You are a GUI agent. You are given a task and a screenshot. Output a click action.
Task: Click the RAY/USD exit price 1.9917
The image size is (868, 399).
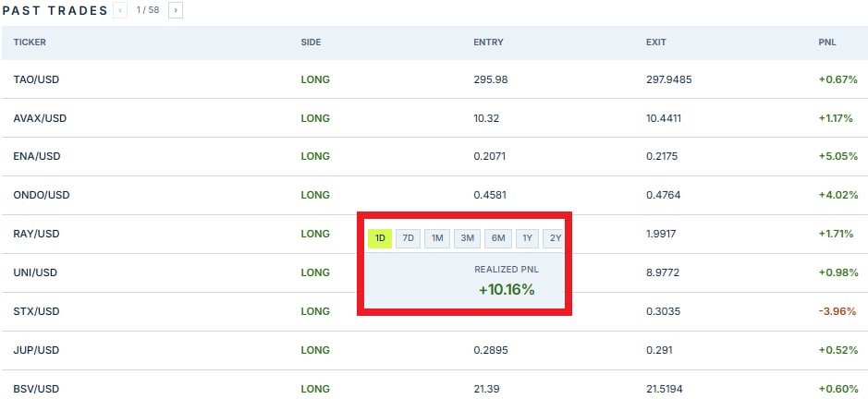pos(661,234)
